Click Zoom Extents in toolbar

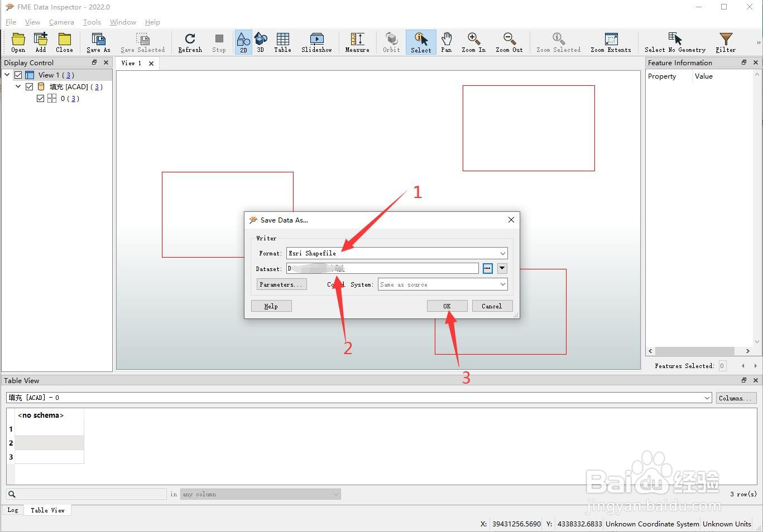click(611, 42)
